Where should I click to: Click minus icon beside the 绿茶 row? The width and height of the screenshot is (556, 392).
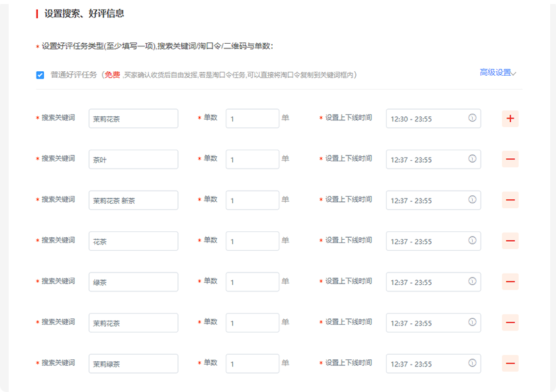[510, 282]
